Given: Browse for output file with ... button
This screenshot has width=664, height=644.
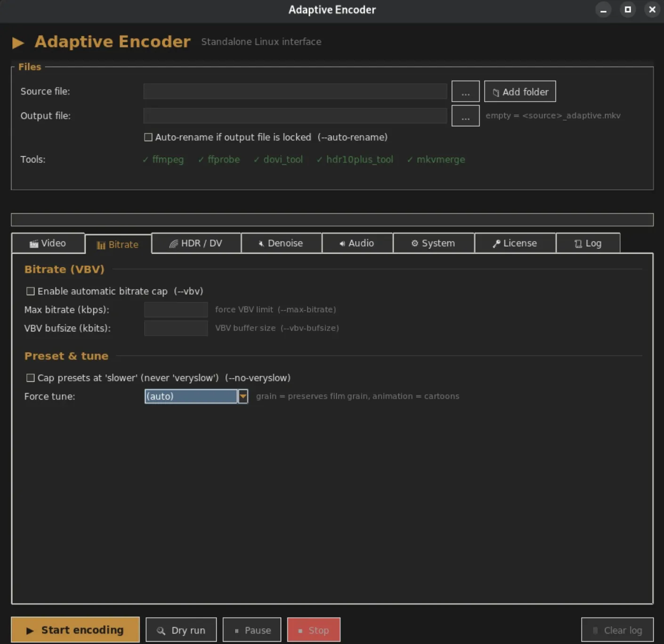Looking at the screenshot, I should (x=465, y=116).
